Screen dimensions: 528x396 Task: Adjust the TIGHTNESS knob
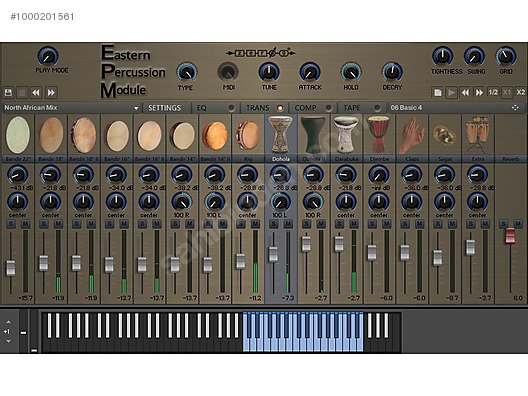[x=442, y=56]
